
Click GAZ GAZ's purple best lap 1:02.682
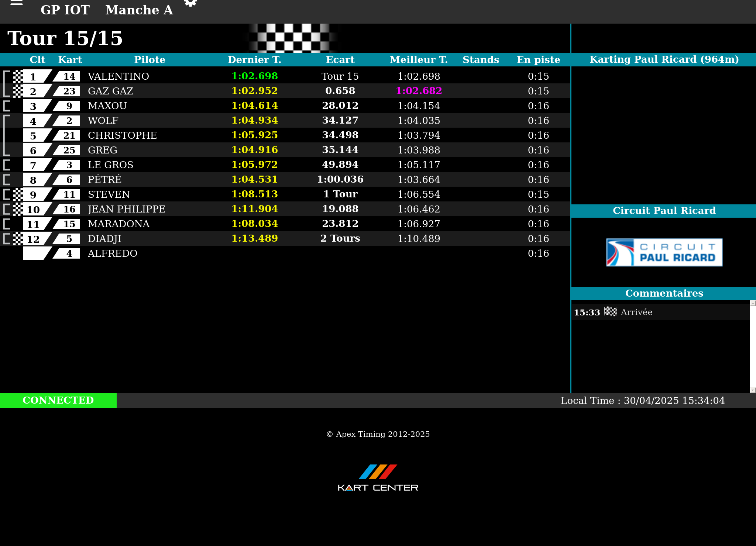pyautogui.click(x=419, y=91)
